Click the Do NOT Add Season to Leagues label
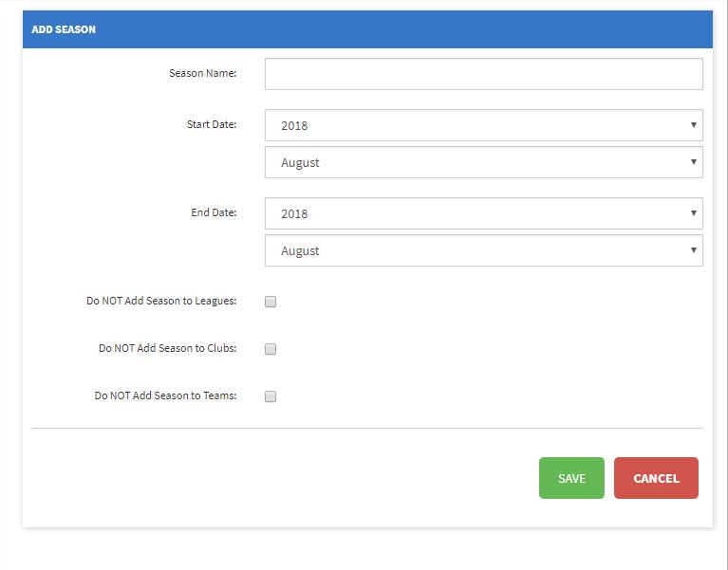The height and width of the screenshot is (570, 728). click(161, 301)
